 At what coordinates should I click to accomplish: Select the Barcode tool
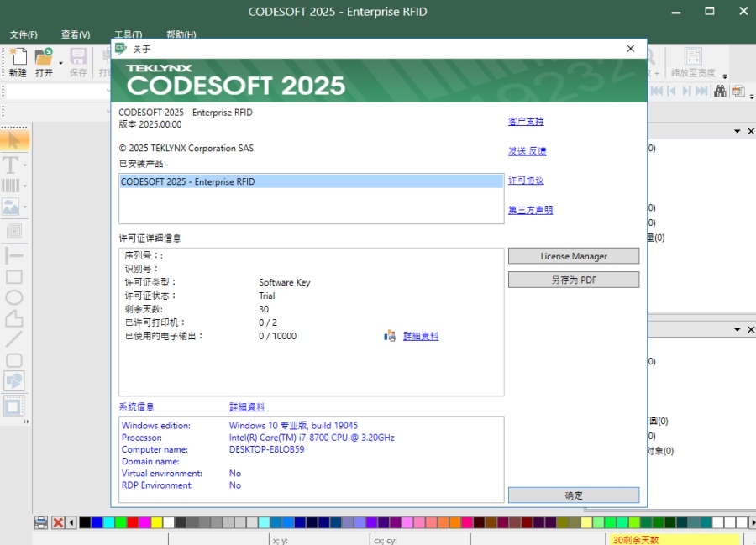click(11, 186)
